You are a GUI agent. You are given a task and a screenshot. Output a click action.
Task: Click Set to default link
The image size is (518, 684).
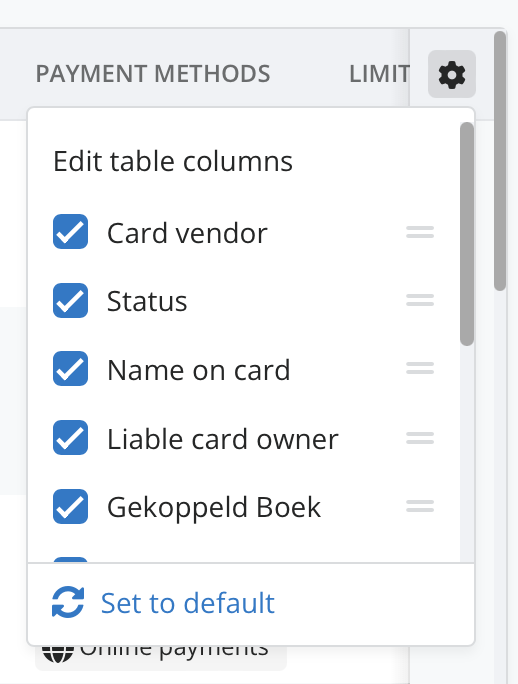(x=188, y=603)
